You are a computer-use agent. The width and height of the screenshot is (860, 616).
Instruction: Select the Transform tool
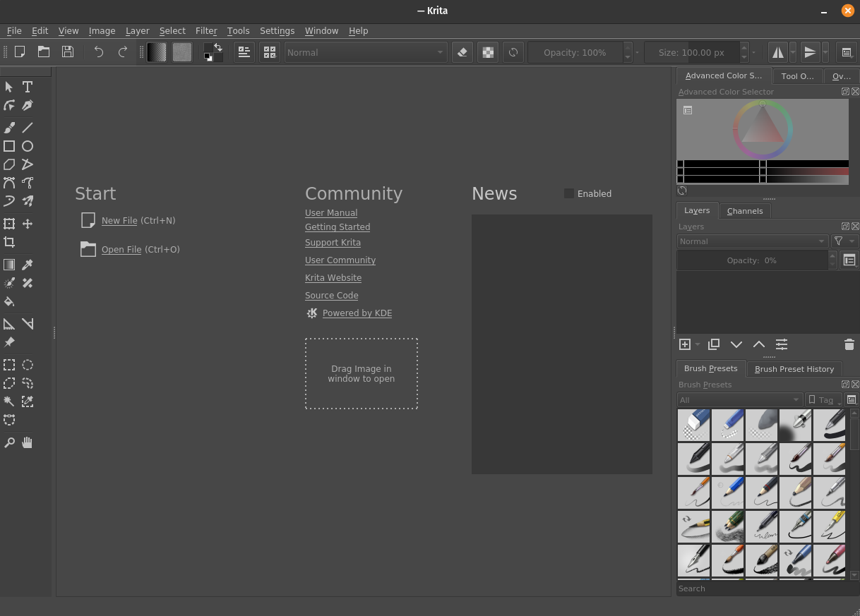(9, 224)
